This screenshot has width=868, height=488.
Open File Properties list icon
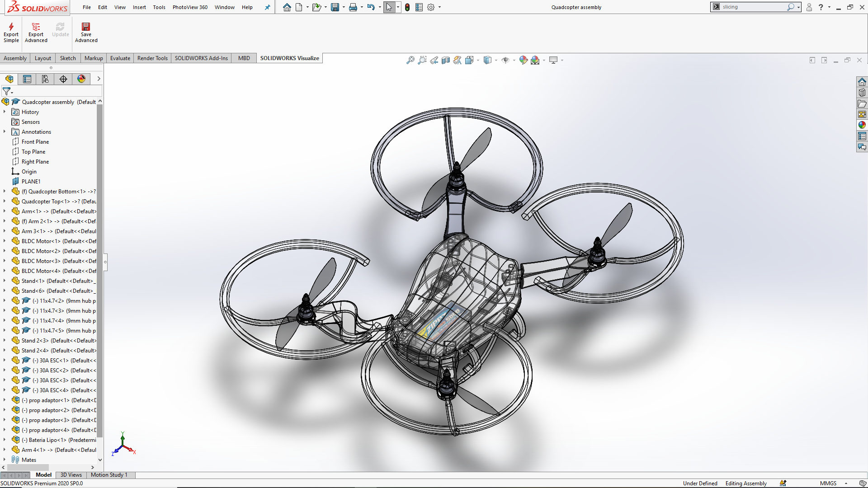(x=419, y=7)
